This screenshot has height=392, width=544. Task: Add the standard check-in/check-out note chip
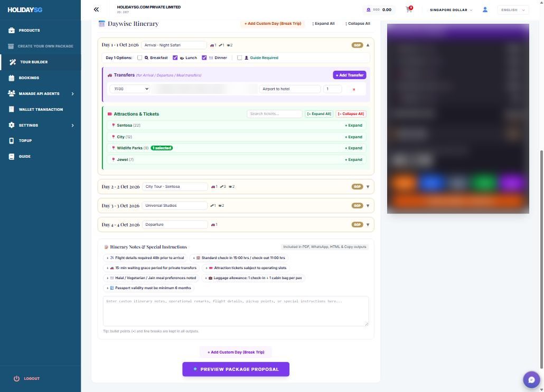pyautogui.click(x=239, y=258)
